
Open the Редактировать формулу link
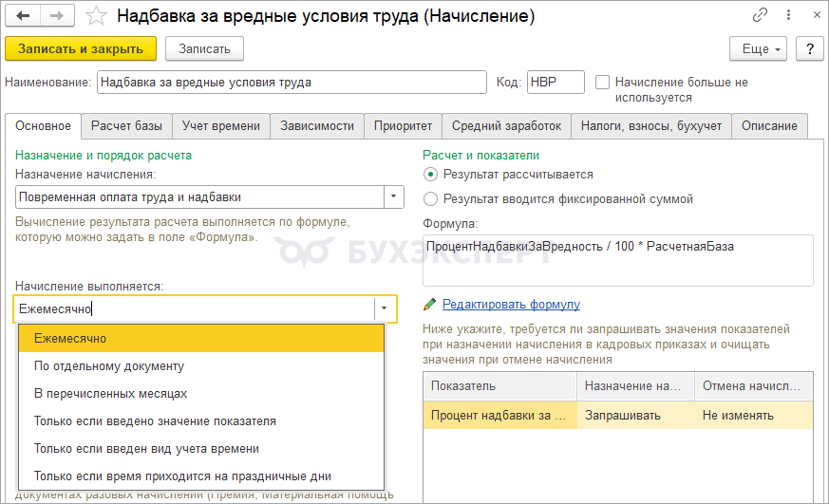pyautogui.click(x=511, y=305)
